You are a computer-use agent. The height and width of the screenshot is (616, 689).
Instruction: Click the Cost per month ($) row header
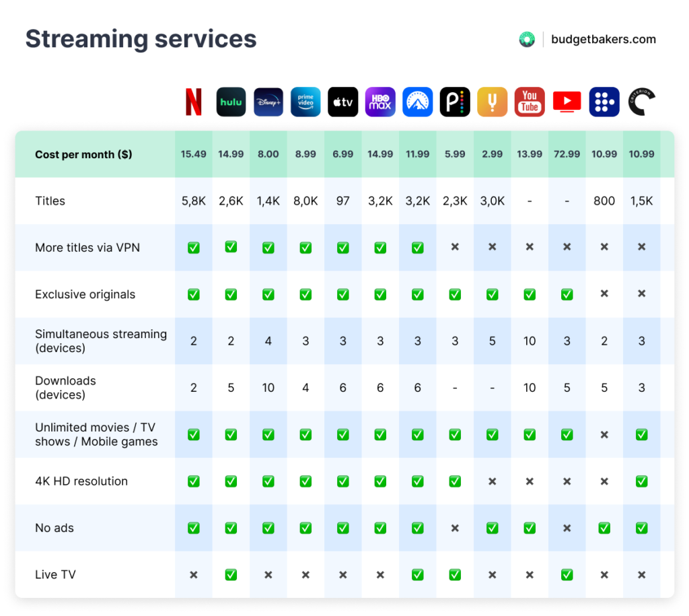[x=83, y=154]
